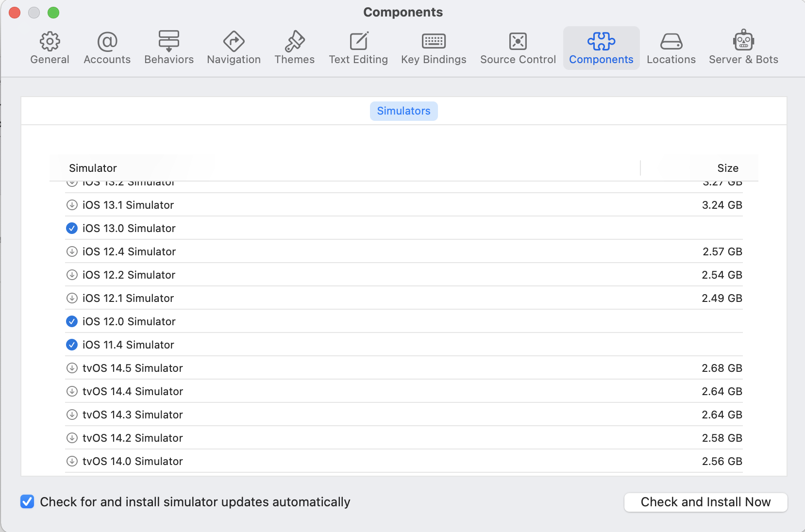This screenshot has height=532, width=805.
Task: Download the iOS 12.1 Simulator
Action: [72, 298]
